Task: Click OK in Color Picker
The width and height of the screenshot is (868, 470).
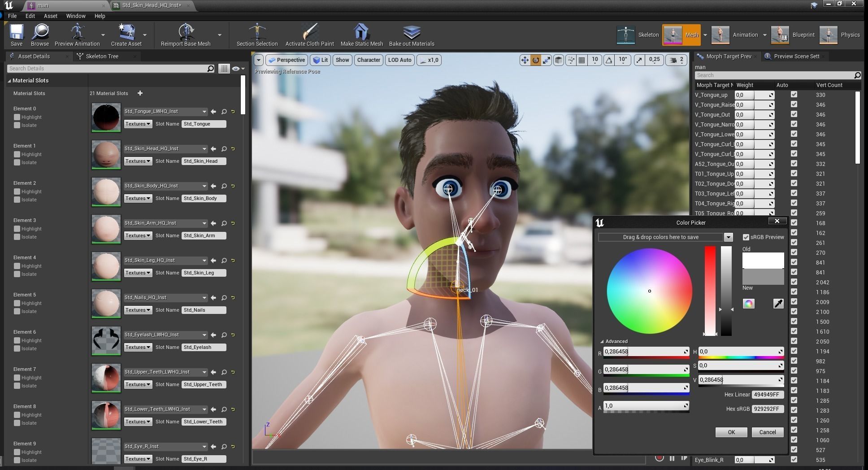Action: (x=731, y=432)
